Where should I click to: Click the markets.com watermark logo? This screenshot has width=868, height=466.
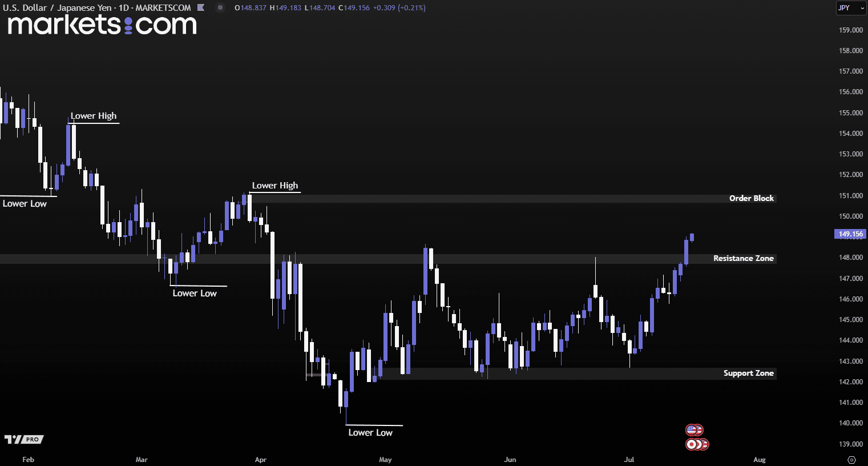pyautogui.click(x=102, y=25)
